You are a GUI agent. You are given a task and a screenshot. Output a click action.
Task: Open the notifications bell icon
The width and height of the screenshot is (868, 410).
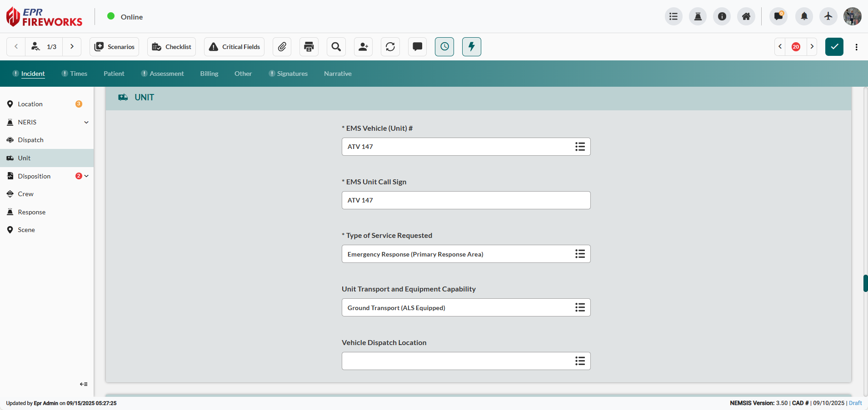coord(804,17)
